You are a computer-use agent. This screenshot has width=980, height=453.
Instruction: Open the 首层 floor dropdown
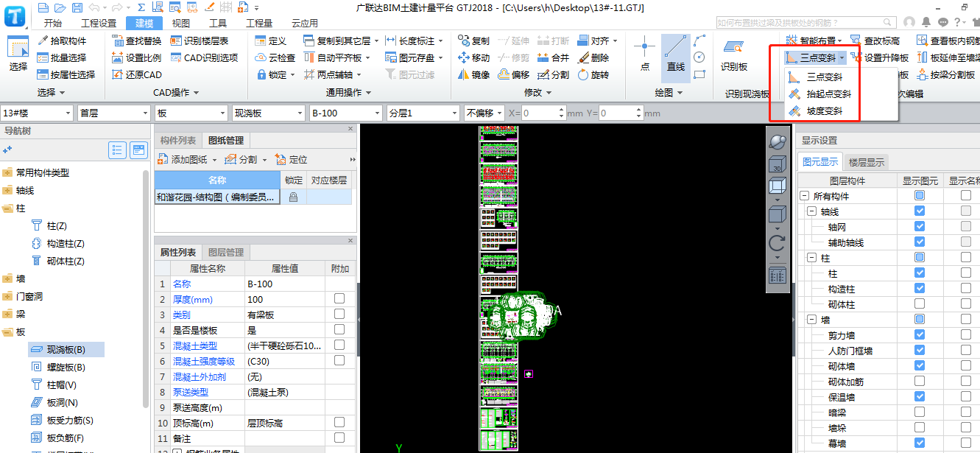click(113, 113)
